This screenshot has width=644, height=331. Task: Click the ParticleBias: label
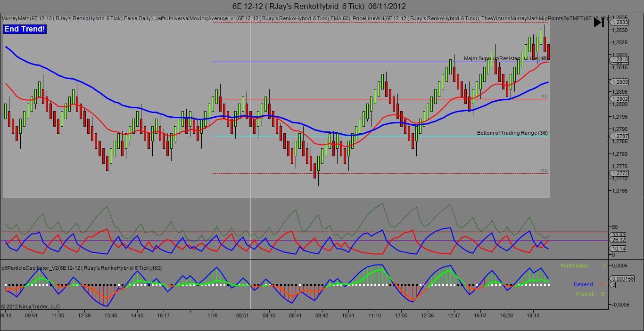pos(575,266)
